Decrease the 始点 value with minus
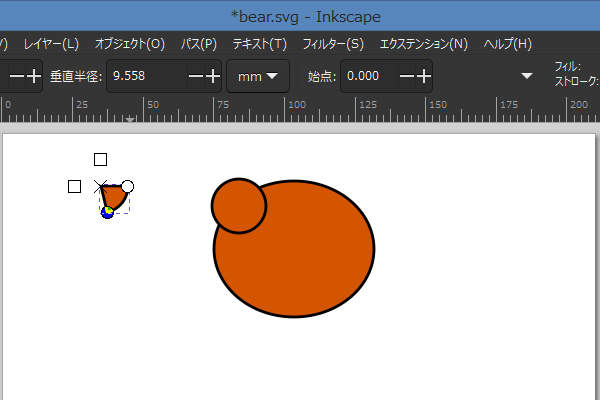 tap(407, 76)
